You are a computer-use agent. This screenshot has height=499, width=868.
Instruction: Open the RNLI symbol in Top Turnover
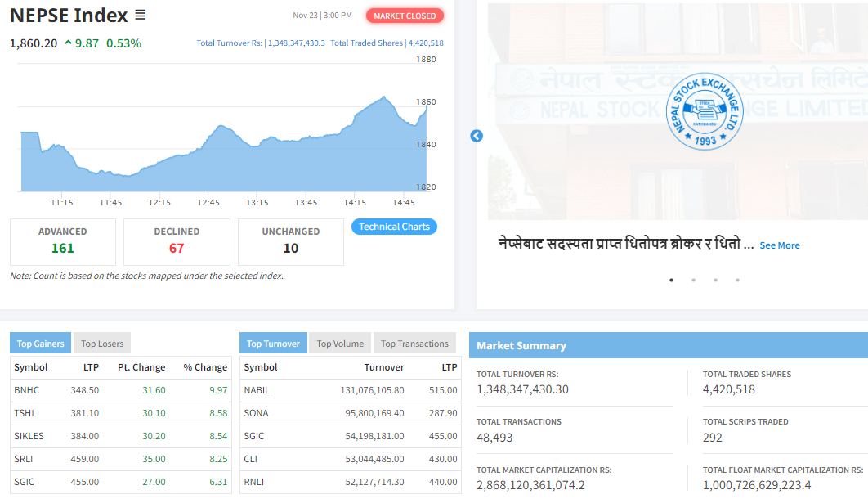(x=254, y=482)
